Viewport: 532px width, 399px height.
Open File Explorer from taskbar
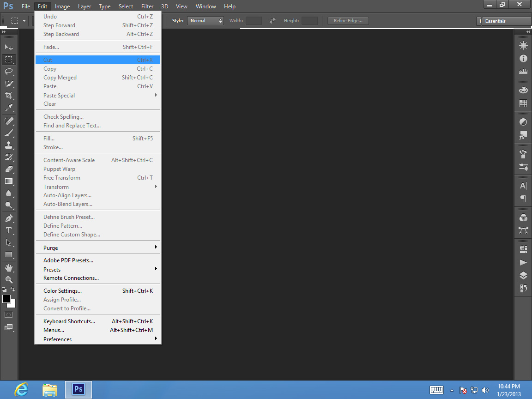pyautogui.click(x=49, y=389)
